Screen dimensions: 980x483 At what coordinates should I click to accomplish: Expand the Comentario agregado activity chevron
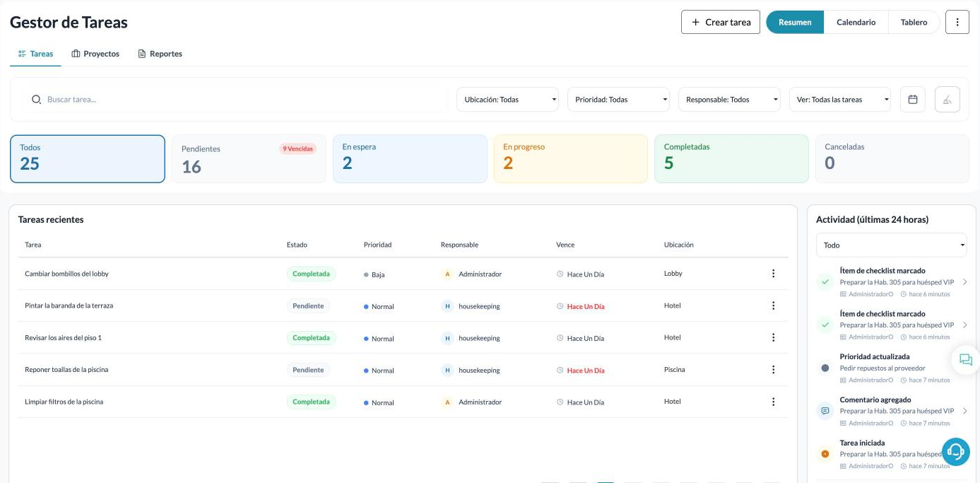tap(965, 411)
